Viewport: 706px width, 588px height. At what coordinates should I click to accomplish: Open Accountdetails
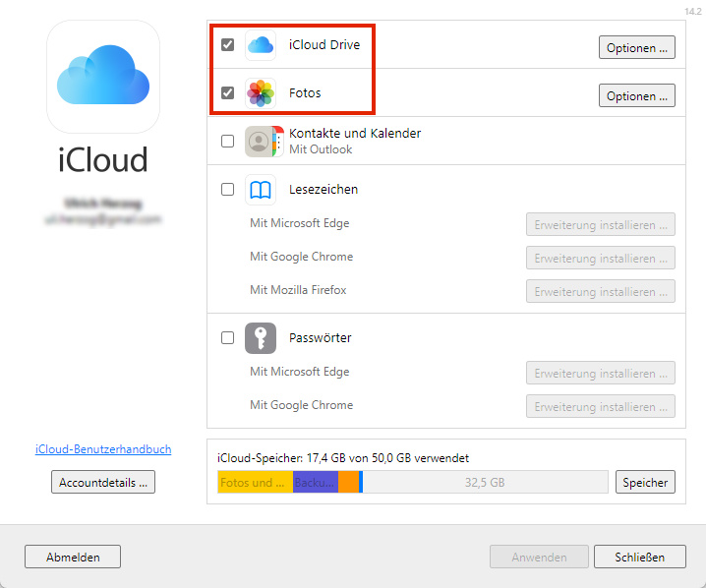(103, 482)
